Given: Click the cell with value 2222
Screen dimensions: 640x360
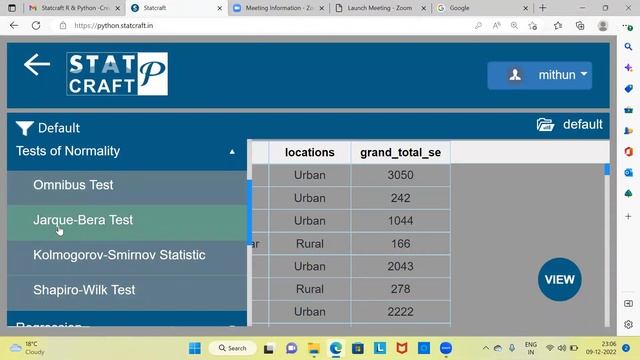Looking at the screenshot, I should [400, 312].
